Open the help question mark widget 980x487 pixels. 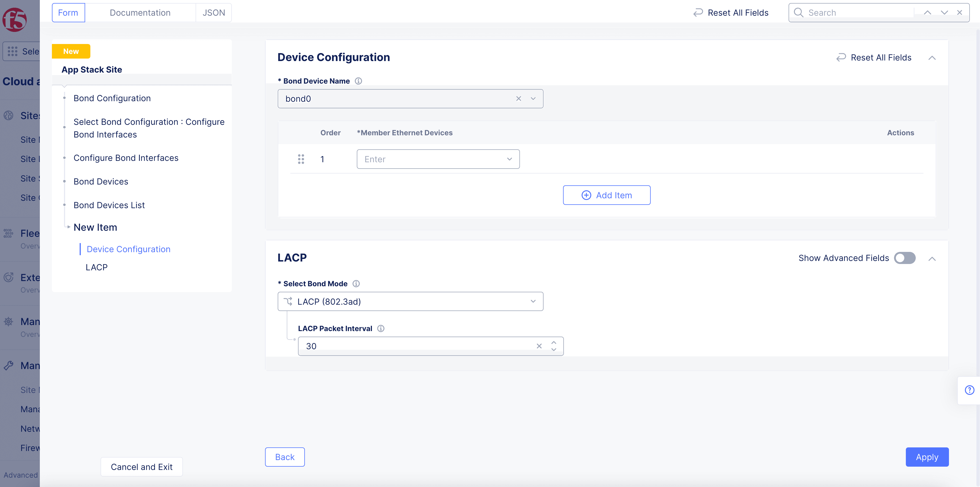(969, 390)
